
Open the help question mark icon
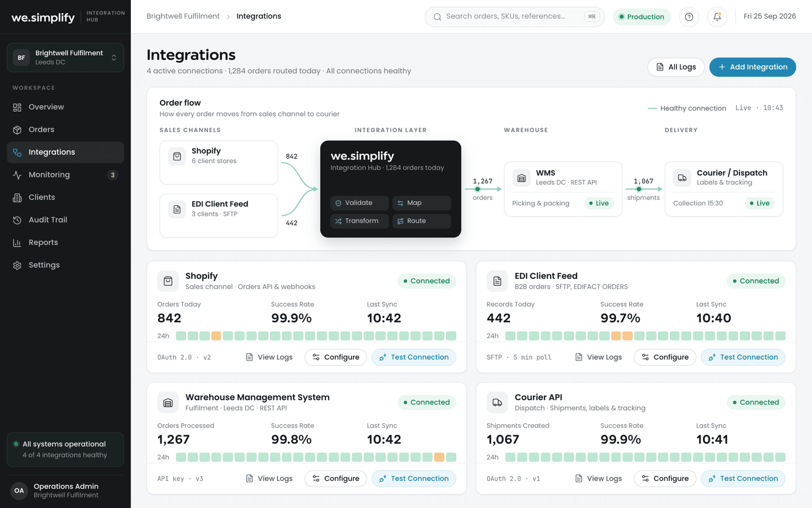pyautogui.click(x=689, y=17)
